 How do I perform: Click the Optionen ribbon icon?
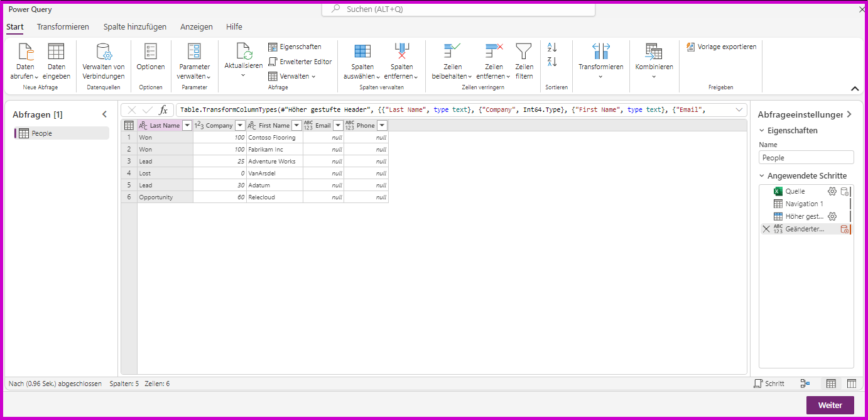[151, 52]
